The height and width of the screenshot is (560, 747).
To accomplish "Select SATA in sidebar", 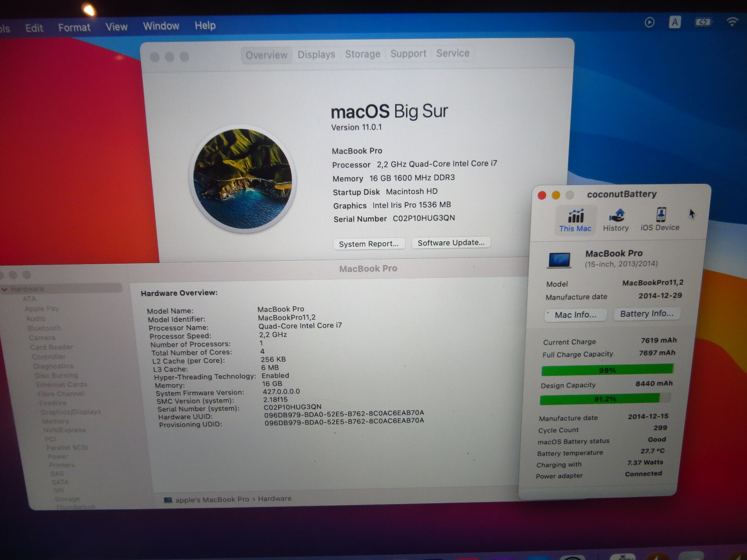I will [60, 482].
